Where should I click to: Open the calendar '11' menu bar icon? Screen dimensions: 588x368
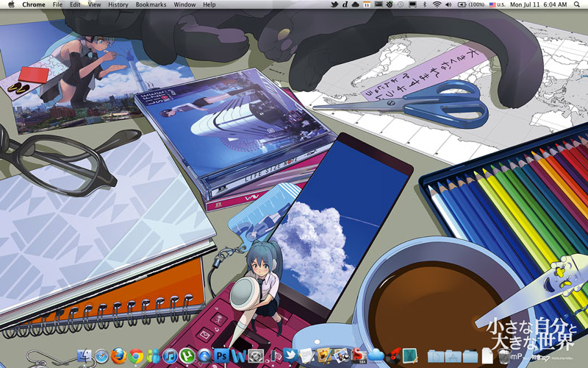(367, 4)
